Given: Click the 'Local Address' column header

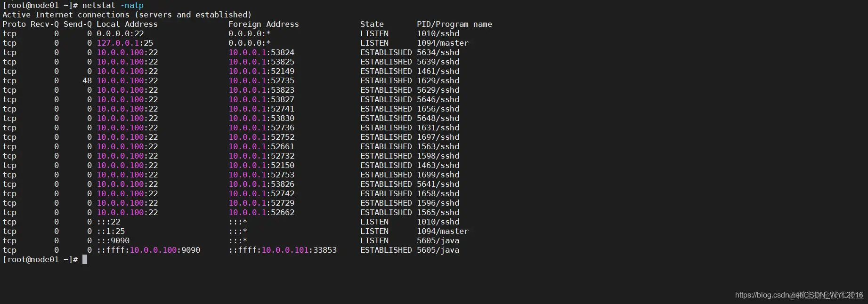Looking at the screenshot, I should [127, 24].
